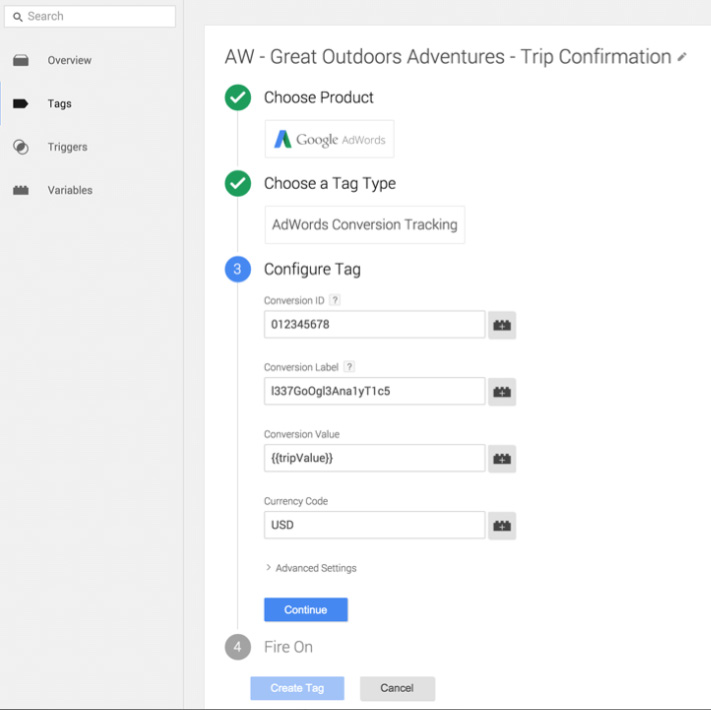Viewport: 711px width, 710px height.
Task: Click the step 4 gray circle
Action: [238, 647]
